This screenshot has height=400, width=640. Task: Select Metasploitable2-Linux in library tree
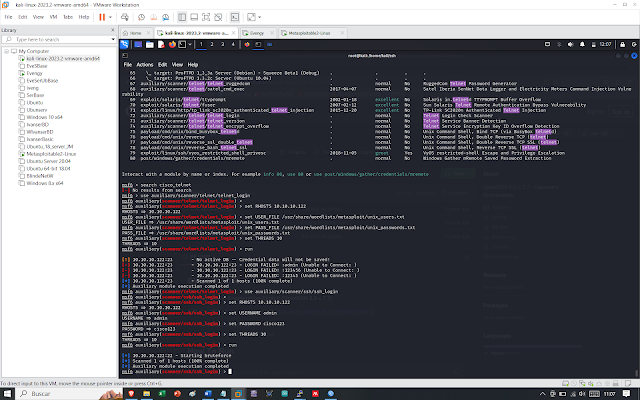pos(51,154)
